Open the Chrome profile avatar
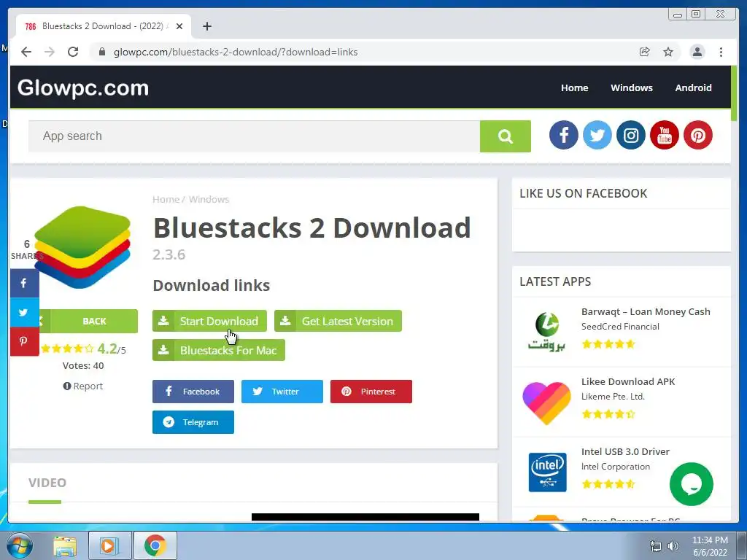 tap(697, 52)
